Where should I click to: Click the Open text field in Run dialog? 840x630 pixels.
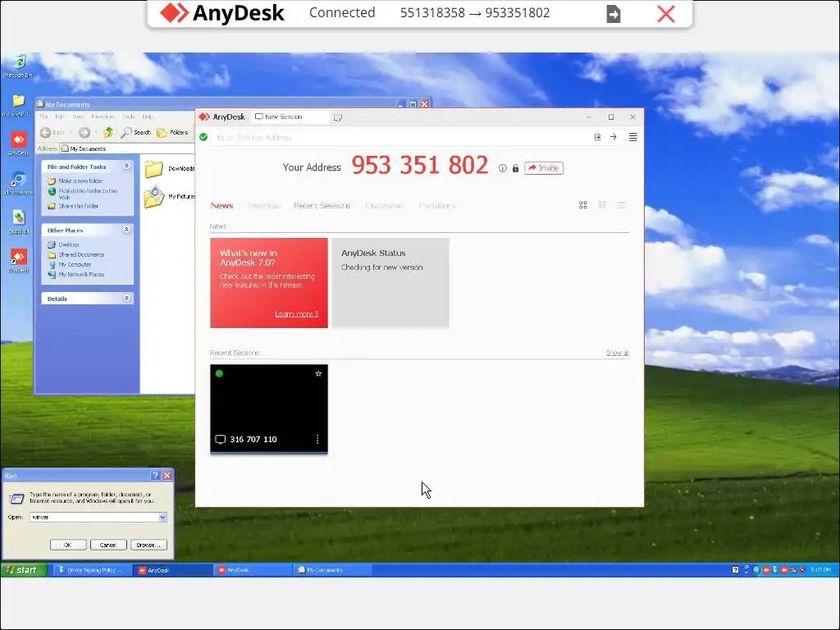(95, 518)
